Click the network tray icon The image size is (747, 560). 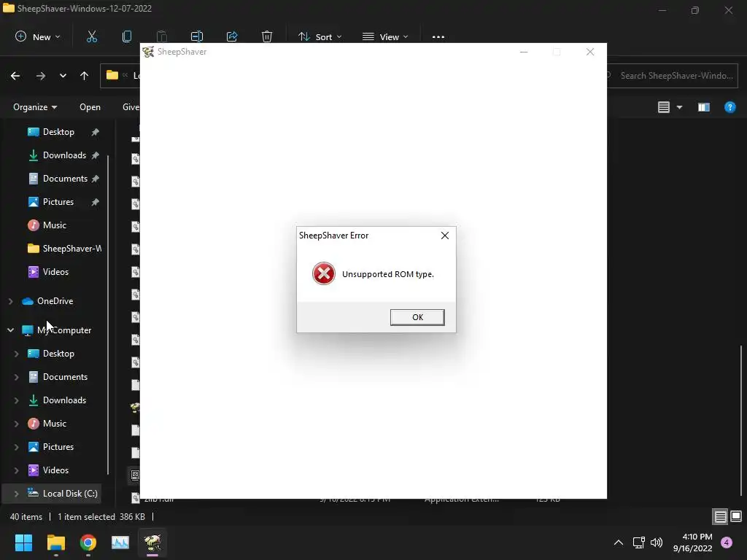click(638, 542)
